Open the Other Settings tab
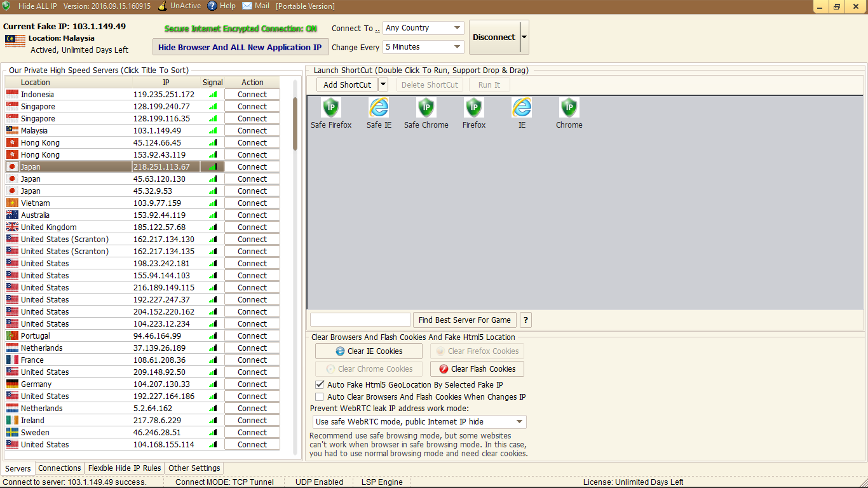This screenshot has height=488, width=868. pyautogui.click(x=194, y=468)
